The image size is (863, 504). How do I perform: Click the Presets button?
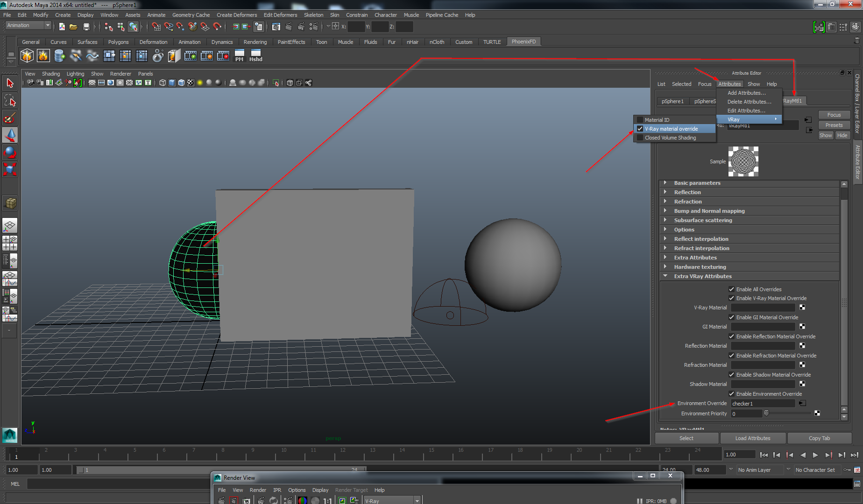pyautogui.click(x=834, y=125)
